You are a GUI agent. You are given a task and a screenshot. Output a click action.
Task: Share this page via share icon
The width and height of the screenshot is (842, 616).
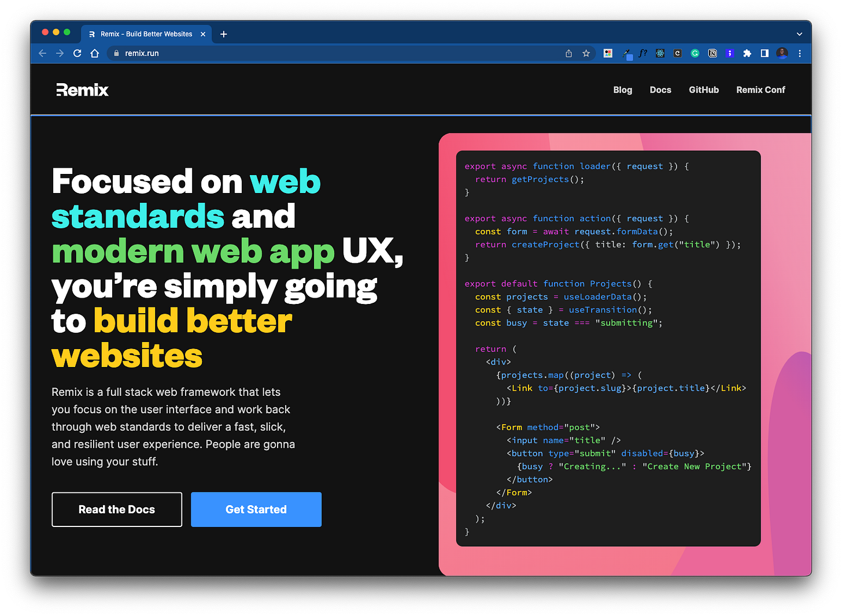pyautogui.click(x=568, y=53)
